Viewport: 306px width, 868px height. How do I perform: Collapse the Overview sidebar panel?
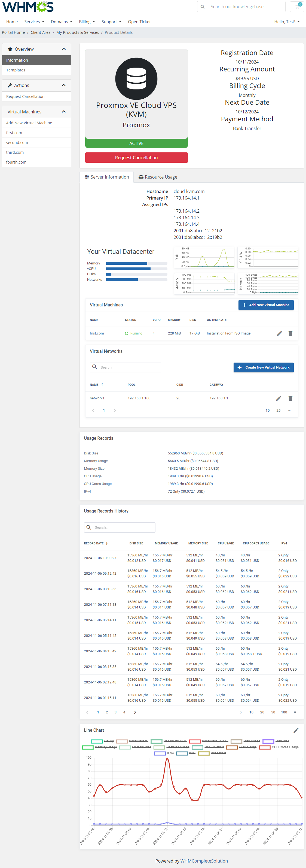[x=64, y=49]
